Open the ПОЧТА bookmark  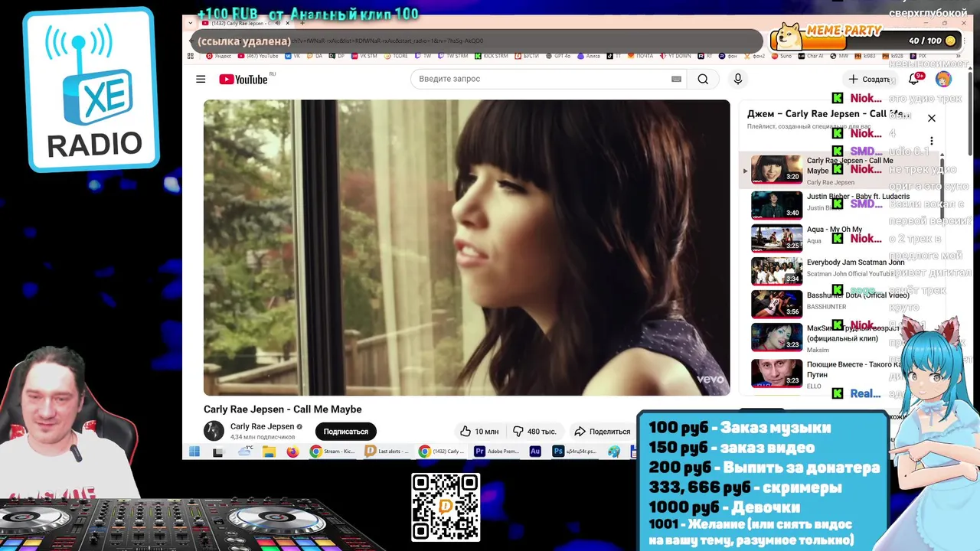pos(642,56)
